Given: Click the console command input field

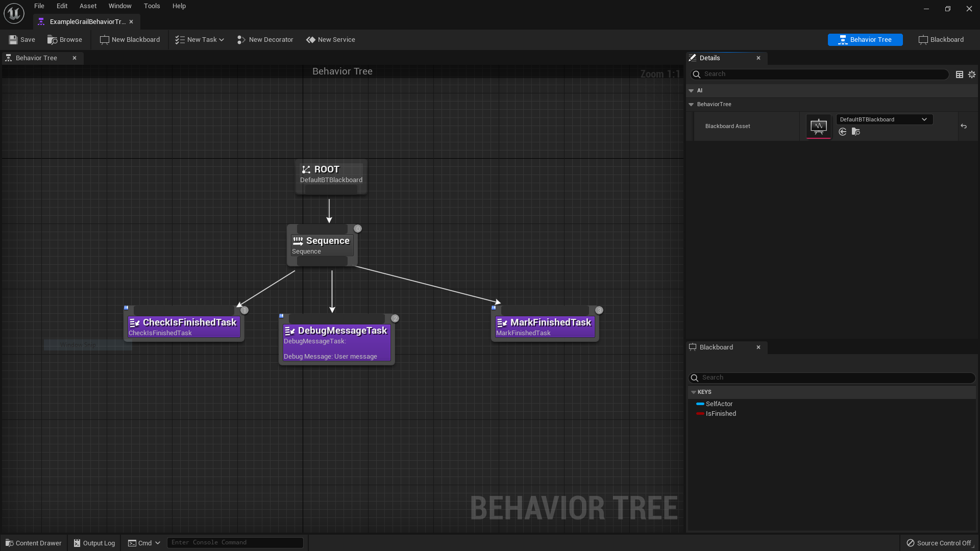Looking at the screenshot, I should [x=235, y=543].
